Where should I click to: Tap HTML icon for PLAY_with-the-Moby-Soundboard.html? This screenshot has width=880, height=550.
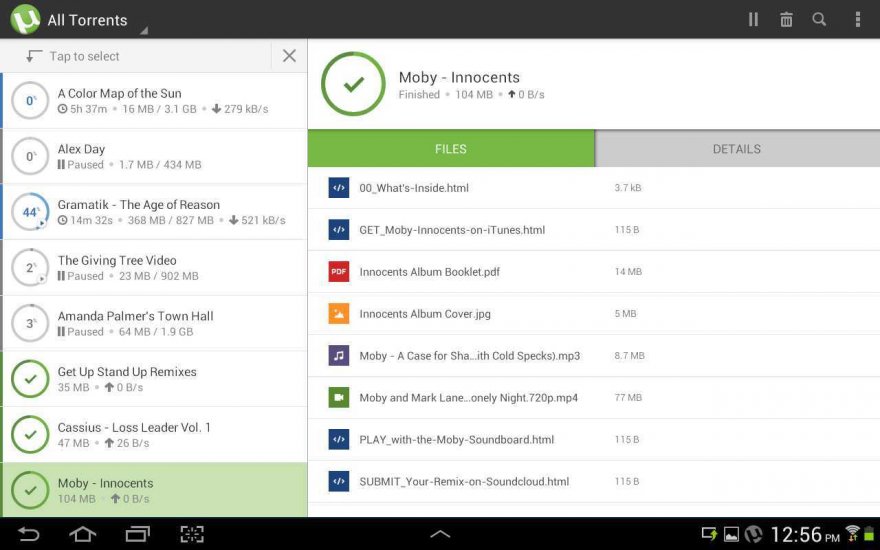pyautogui.click(x=338, y=439)
